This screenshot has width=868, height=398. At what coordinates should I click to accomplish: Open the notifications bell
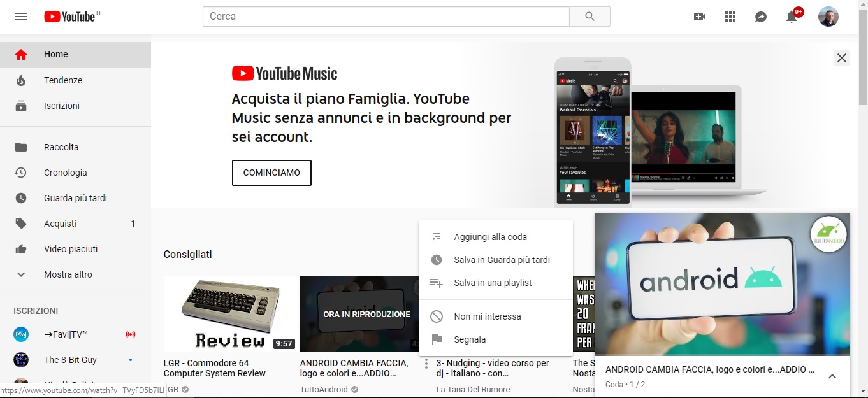pyautogui.click(x=792, y=17)
